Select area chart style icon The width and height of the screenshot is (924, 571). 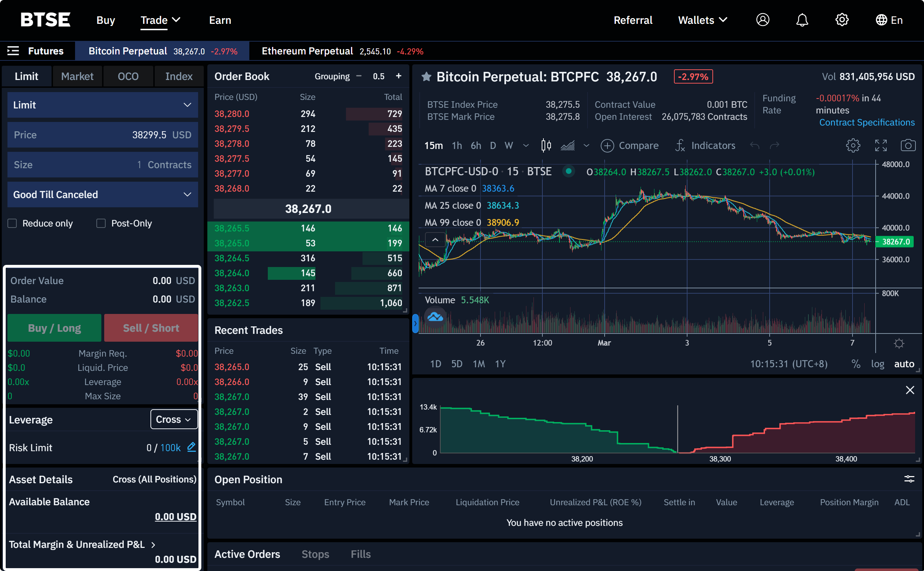coord(567,145)
